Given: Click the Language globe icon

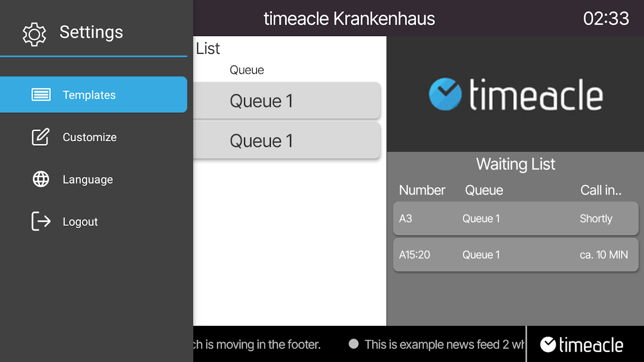Looking at the screenshot, I should pos(41,179).
